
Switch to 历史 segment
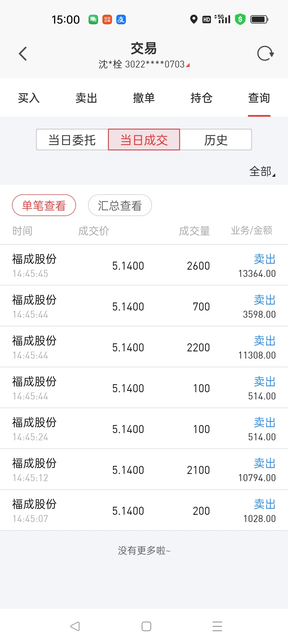tap(216, 140)
